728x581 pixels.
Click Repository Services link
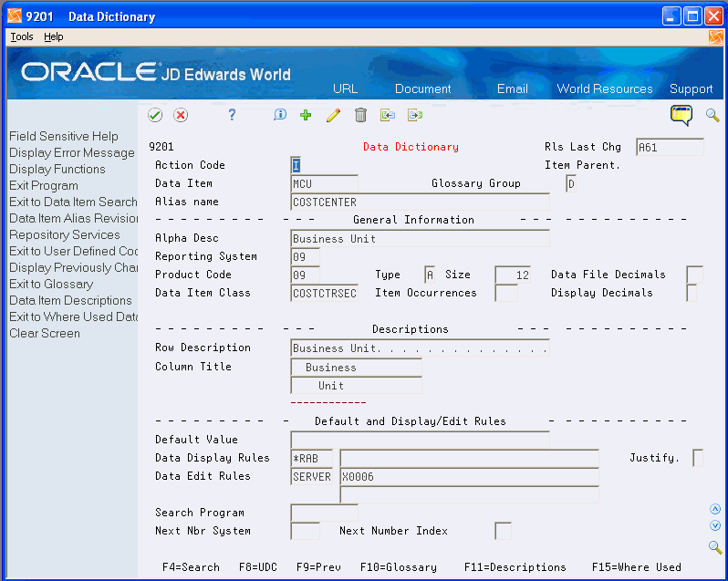(x=65, y=234)
